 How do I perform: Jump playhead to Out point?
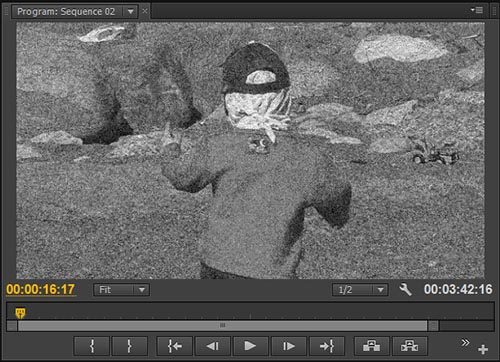pos(327,346)
